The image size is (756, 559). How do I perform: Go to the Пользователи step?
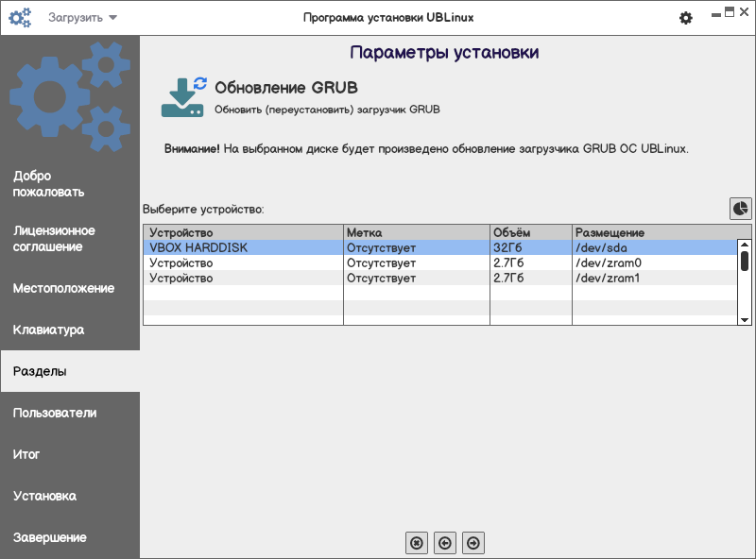coord(70,413)
